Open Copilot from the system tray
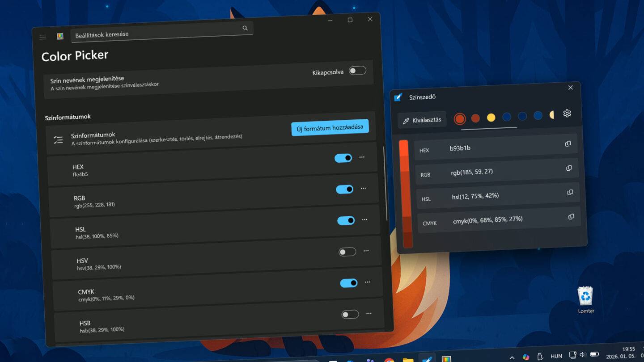 (x=526, y=357)
